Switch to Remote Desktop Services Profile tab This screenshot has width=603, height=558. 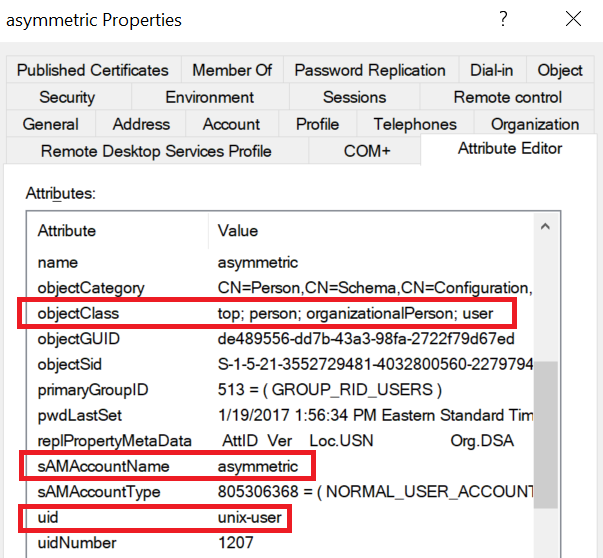coord(156,151)
